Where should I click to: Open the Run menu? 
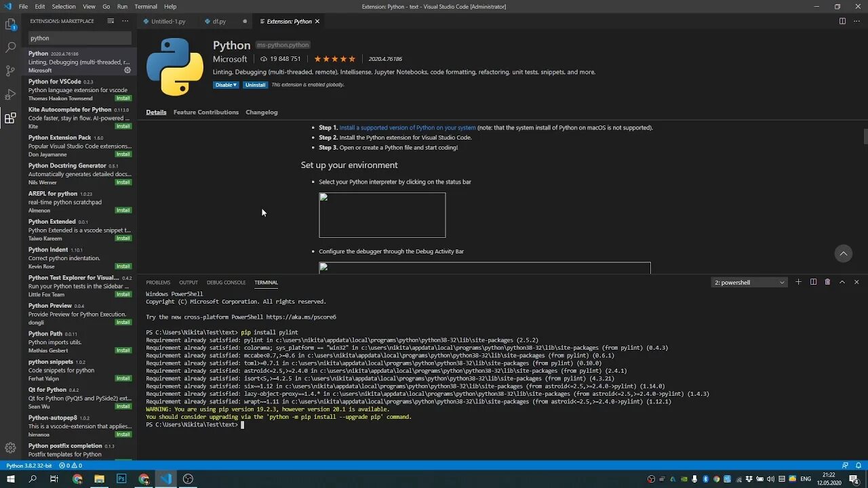[122, 6]
